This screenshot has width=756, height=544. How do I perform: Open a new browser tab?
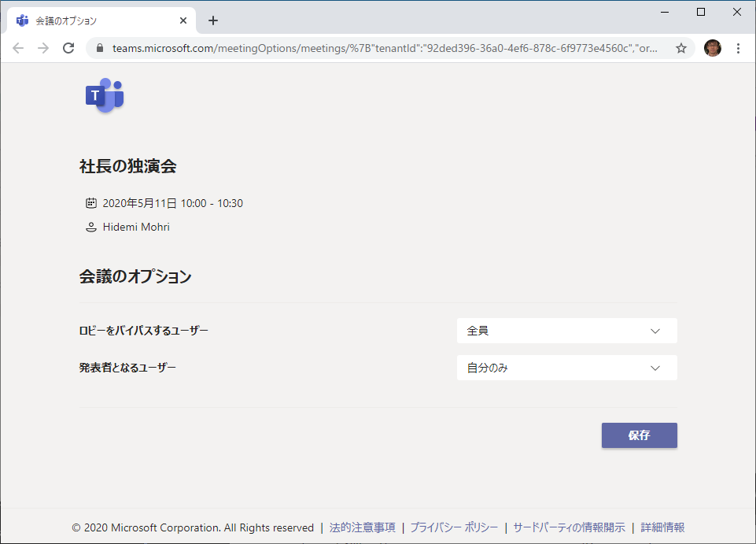[x=212, y=20]
